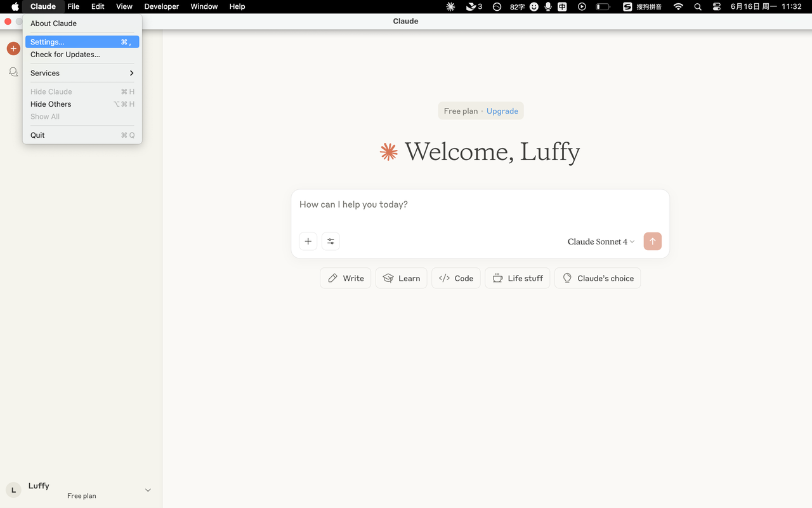812x508 pixels.
Task: Expand the Luffy account menu chevron
Action: click(x=148, y=490)
